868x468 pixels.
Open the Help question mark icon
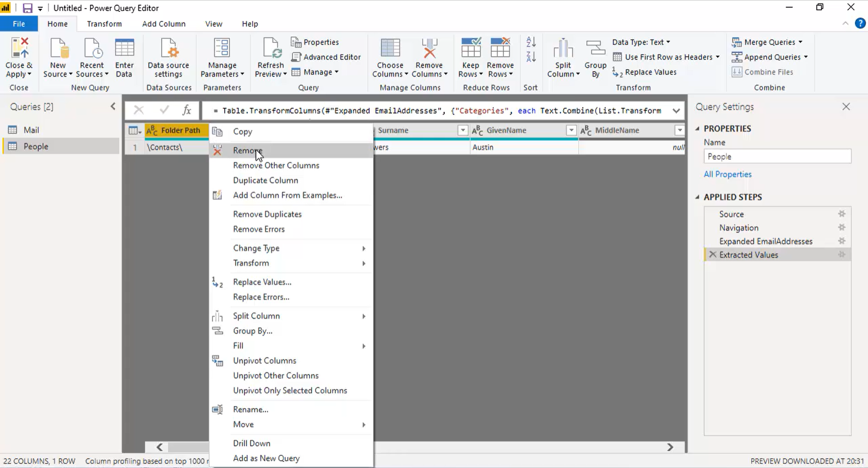point(860,23)
